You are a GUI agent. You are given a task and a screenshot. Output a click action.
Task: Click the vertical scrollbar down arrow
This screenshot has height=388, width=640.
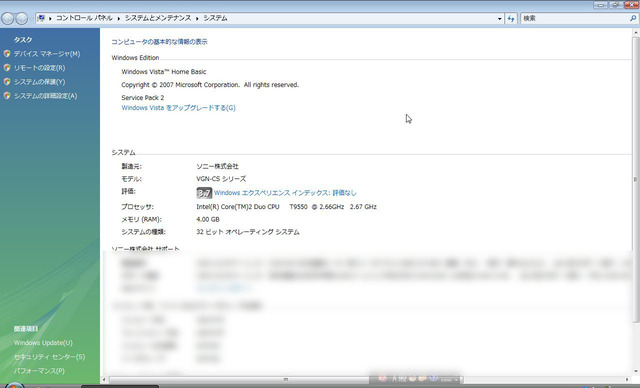636,371
